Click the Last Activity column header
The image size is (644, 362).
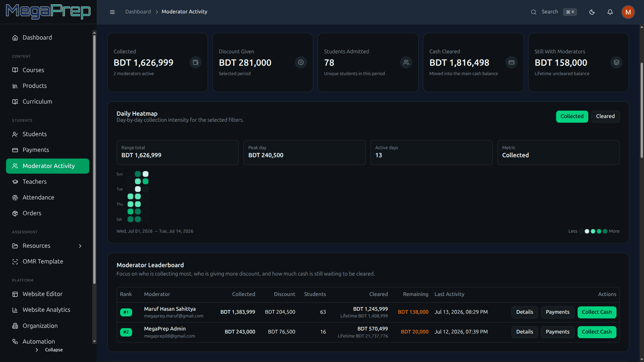coord(449,294)
